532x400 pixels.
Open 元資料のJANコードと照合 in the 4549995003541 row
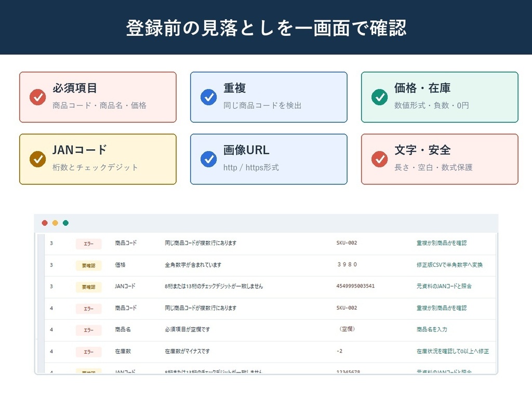pyautogui.click(x=444, y=286)
